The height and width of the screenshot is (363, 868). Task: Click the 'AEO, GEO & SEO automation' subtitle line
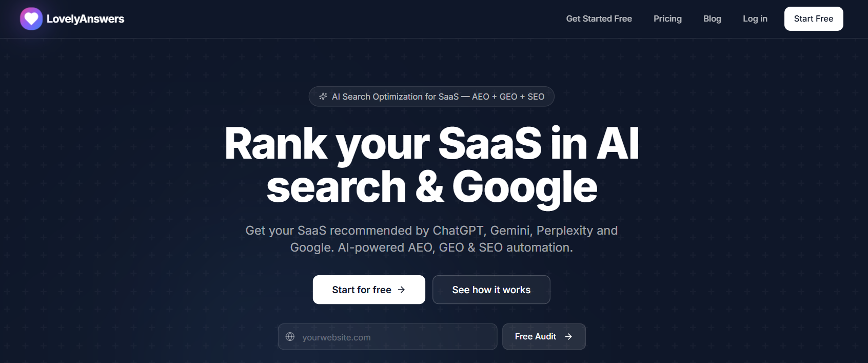[431, 247]
